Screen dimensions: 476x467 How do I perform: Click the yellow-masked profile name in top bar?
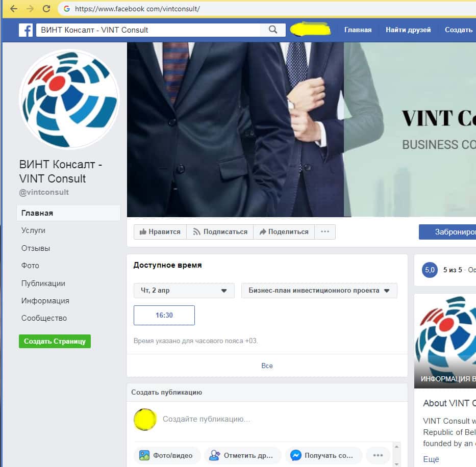tap(310, 30)
